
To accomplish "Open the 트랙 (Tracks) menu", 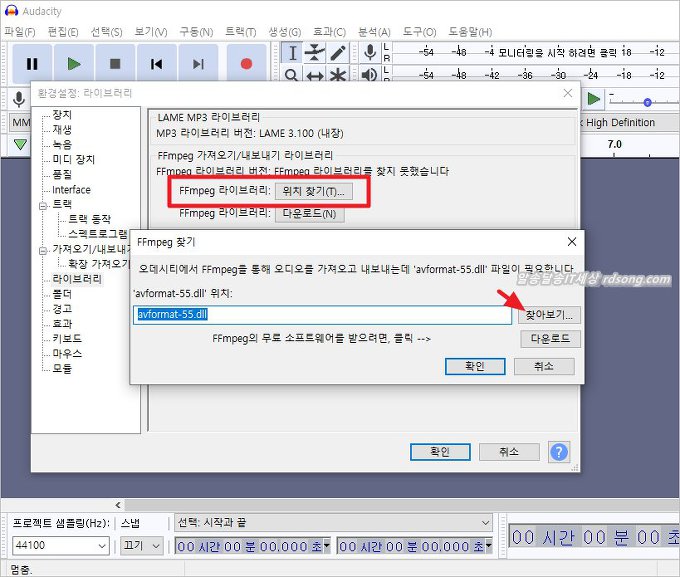I will (240, 32).
